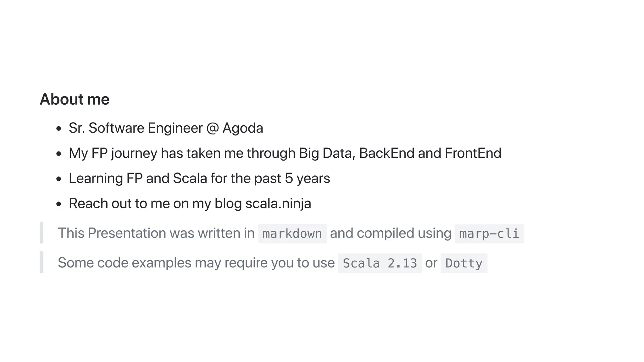Click the 'Dotty' code label
This screenshot has height=362, width=644.
[x=464, y=263]
